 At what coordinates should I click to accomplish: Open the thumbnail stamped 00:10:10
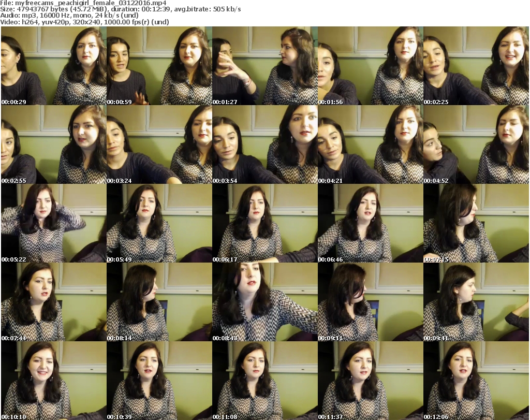pyautogui.click(x=54, y=381)
